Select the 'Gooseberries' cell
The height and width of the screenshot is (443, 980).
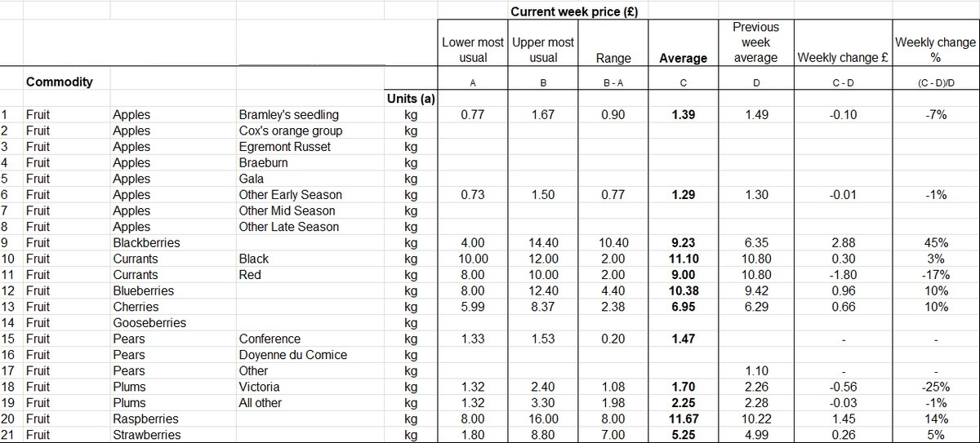(x=149, y=322)
